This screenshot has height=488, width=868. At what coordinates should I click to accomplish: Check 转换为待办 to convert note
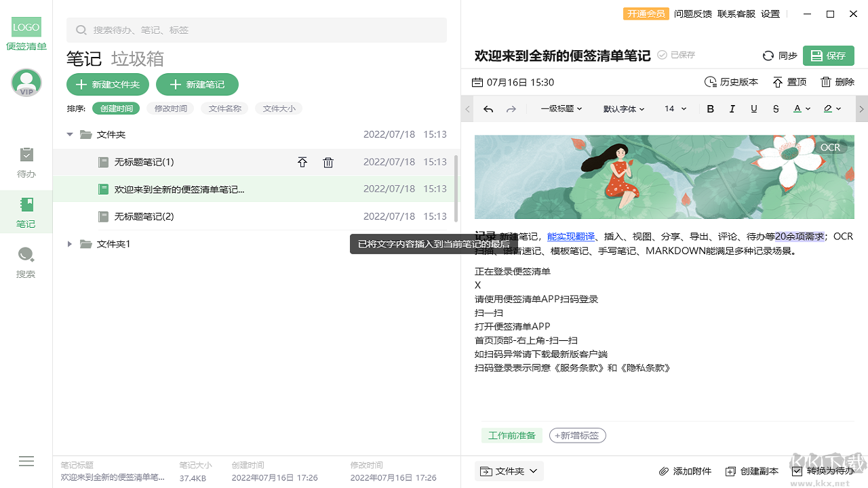(x=796, y=471)
